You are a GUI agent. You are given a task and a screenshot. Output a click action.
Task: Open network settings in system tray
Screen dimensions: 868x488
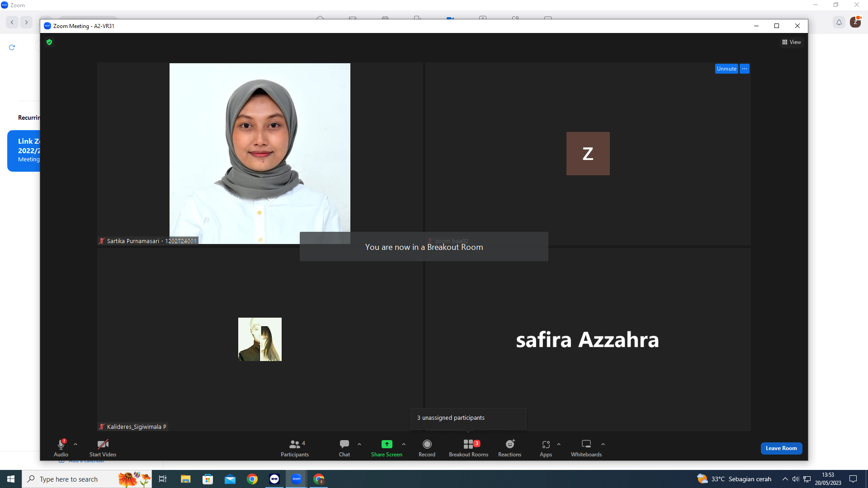click(x=807, y=479)
